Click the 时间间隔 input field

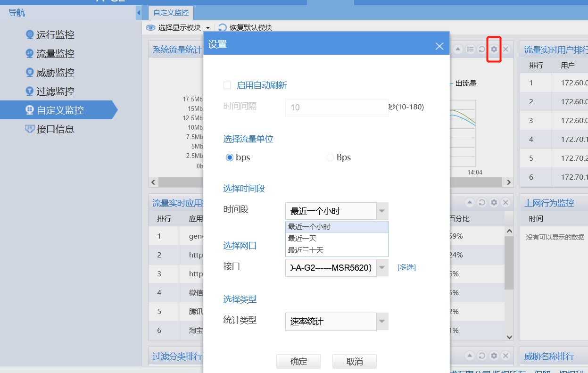point(337,108)
